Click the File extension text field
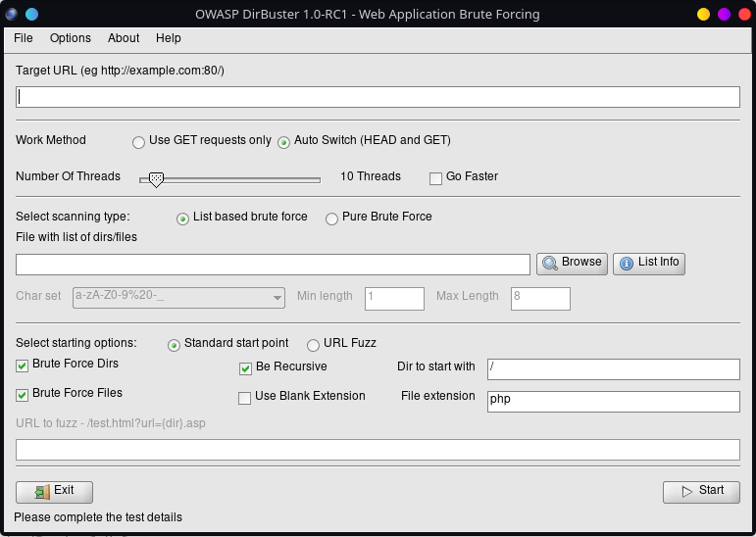The height and width of the screenshot is (537, 756). point(612,402)
